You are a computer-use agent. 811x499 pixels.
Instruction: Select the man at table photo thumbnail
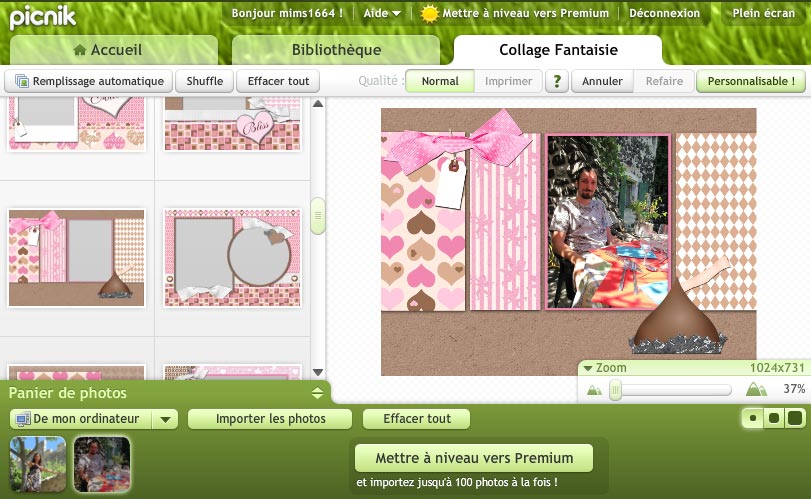[x=102, y=464]
